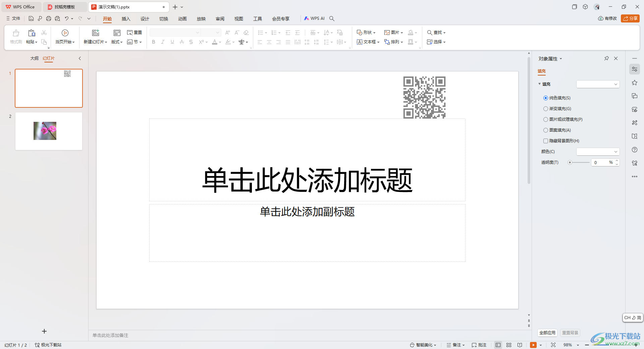Click the transparency slider handle
The image size is (644, 349).
[x=570, y=162]
